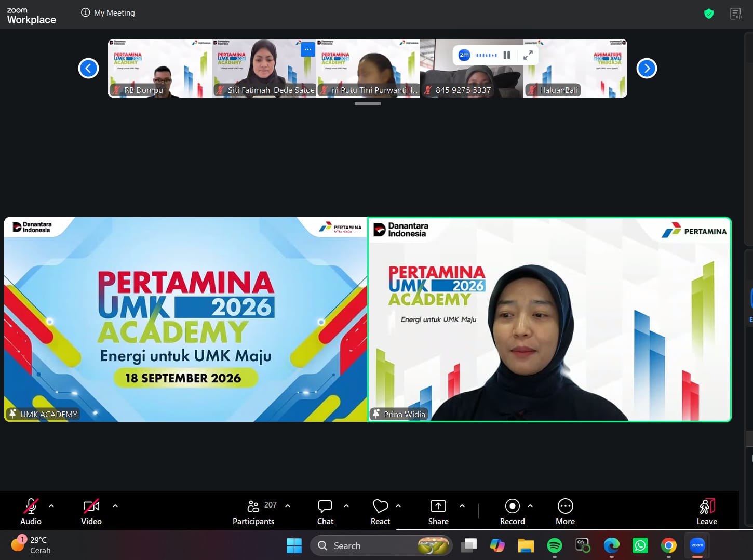Screen dimensions: 753x560
Task: Open the Participants panel
Action: [x=254, y=512]
